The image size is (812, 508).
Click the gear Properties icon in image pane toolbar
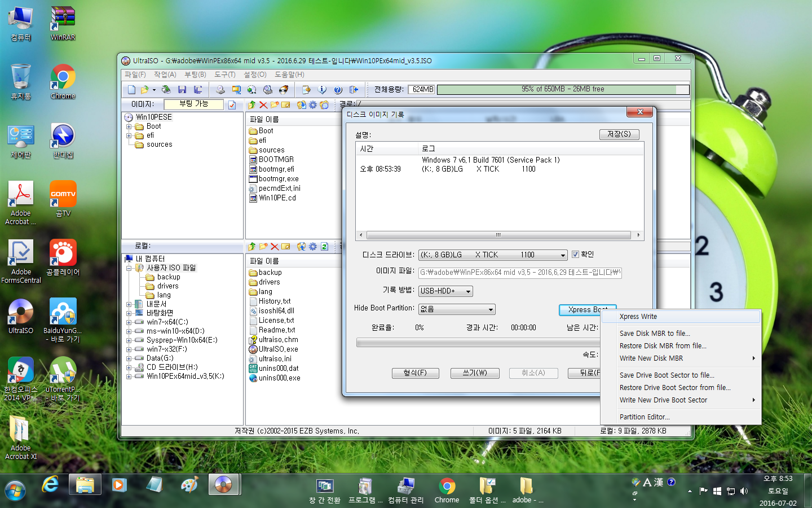coord(313,104)
